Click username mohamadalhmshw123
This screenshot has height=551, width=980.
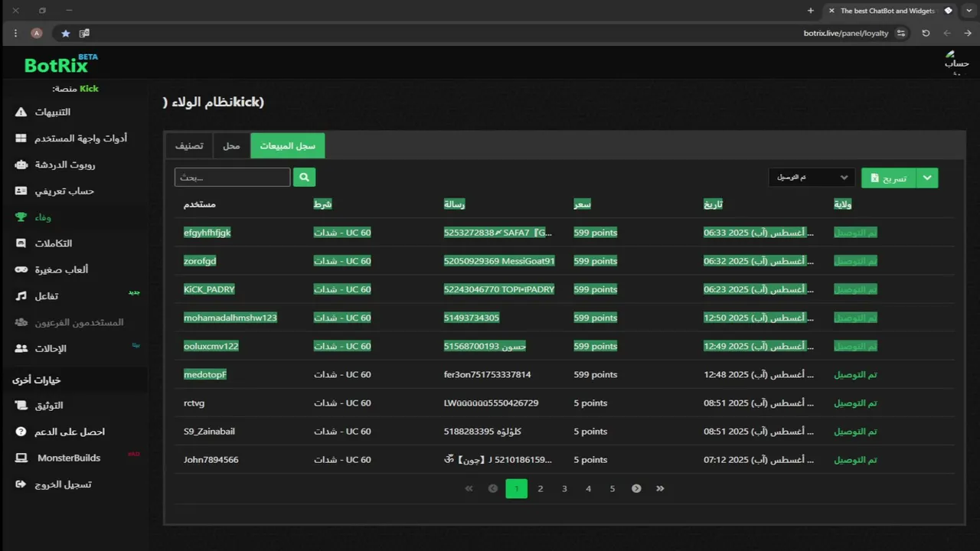coord(230,318)
